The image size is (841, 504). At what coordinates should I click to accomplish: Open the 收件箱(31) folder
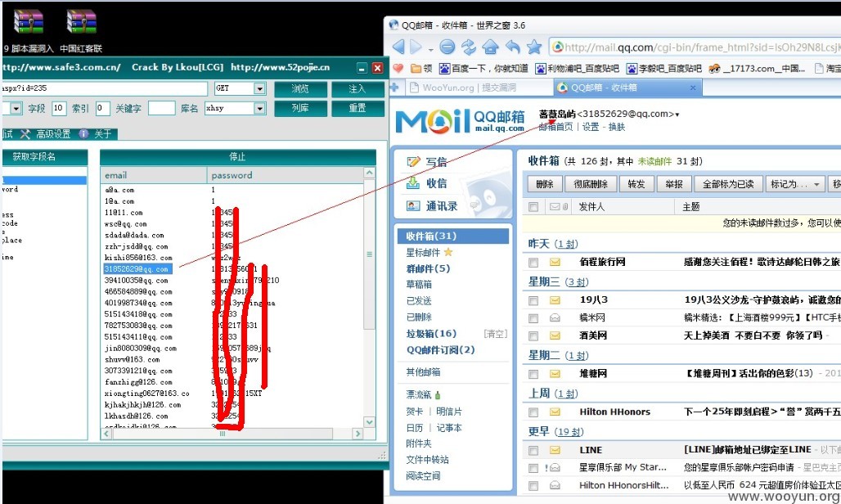(453, 236)
